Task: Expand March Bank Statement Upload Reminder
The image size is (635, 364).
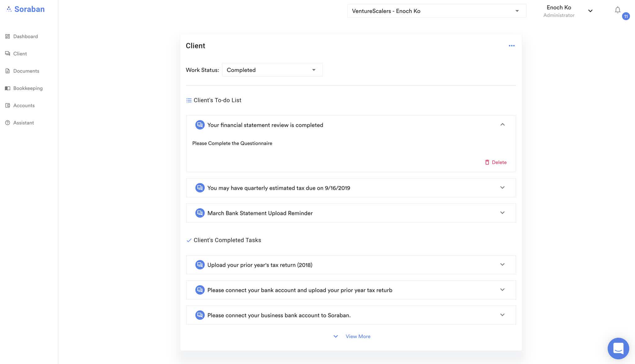Action: (x=502, y=213)
